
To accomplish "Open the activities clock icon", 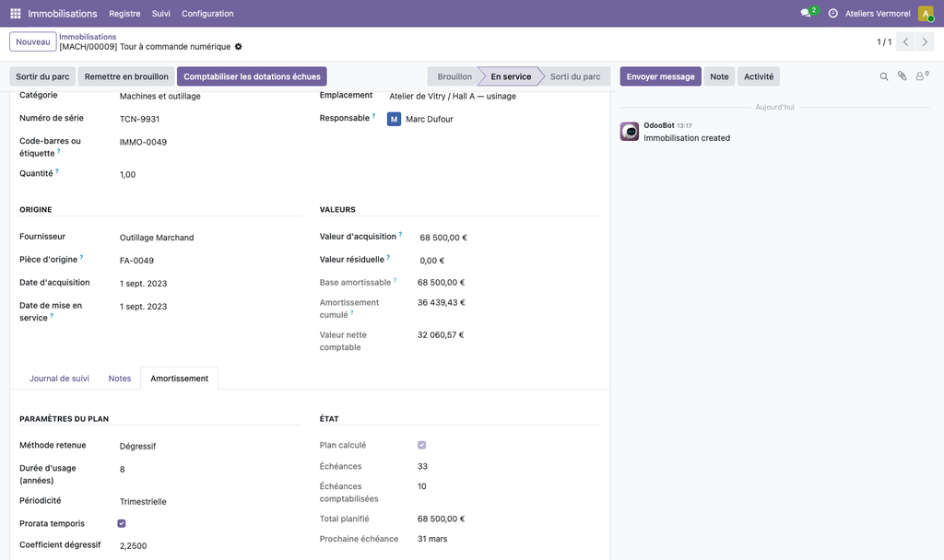I will click(x=833, y=13).
